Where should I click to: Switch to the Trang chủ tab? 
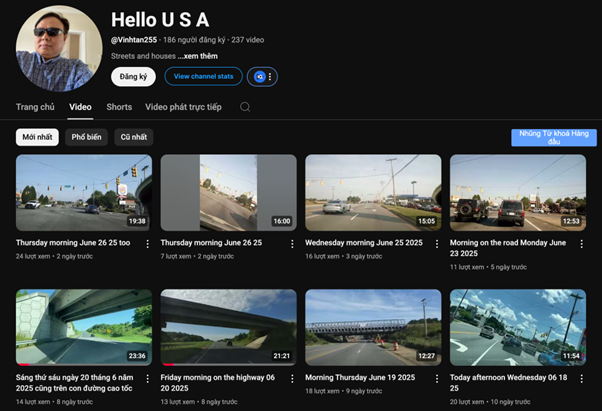(x=35, y=107)
